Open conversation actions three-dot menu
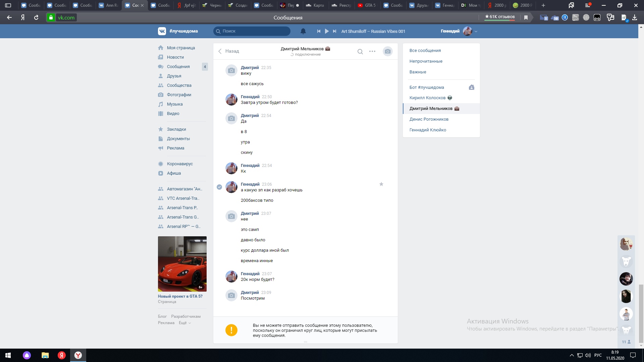The height and width of the screenshot is (362, 644). point(372,51)
